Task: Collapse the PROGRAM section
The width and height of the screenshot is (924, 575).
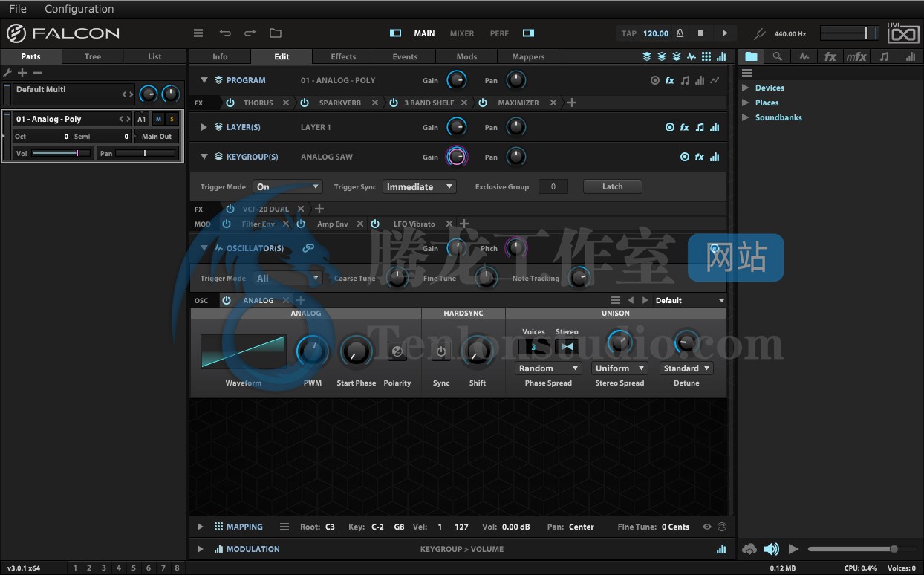Action: coord(204,80)
